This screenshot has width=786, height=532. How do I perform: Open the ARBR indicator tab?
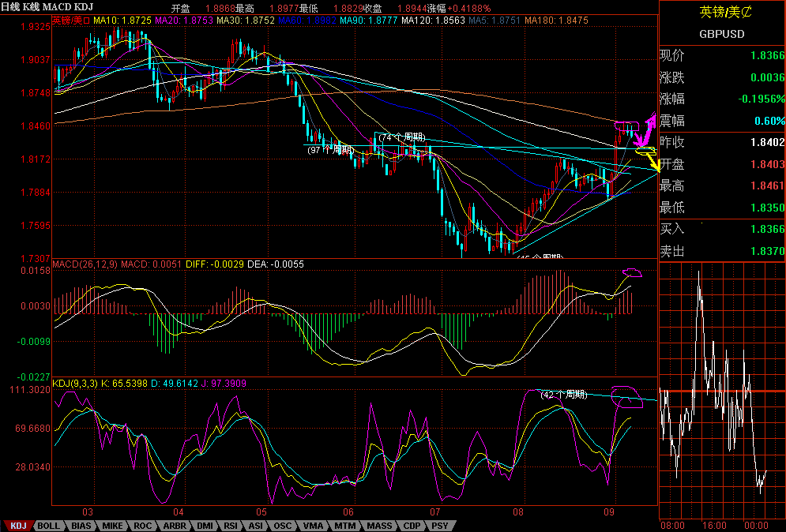(x=174, y=526)
